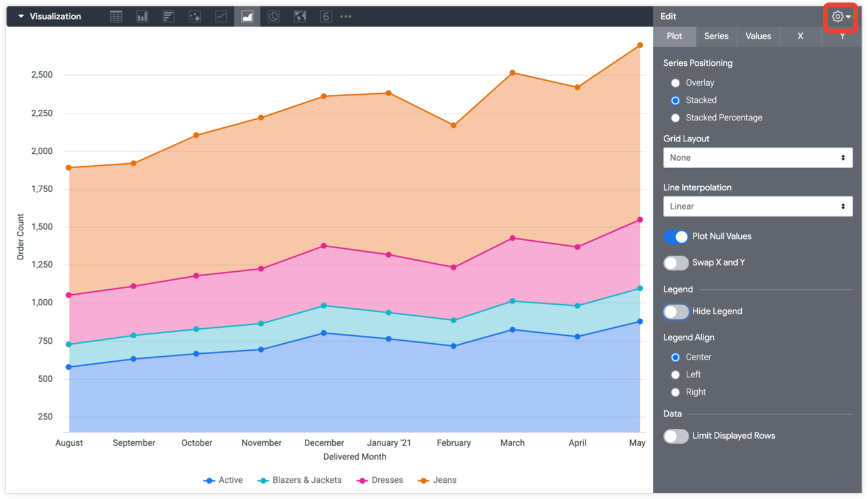The width and height of the screenshot is (868, 499).
Task: Select the Table visualization icon
Action: pyautogui.click(x=116, y=17)
